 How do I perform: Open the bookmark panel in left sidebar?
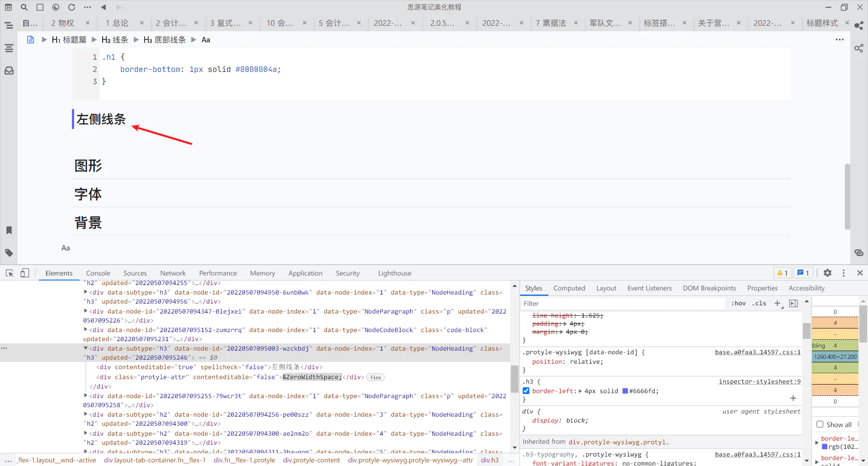9,230
